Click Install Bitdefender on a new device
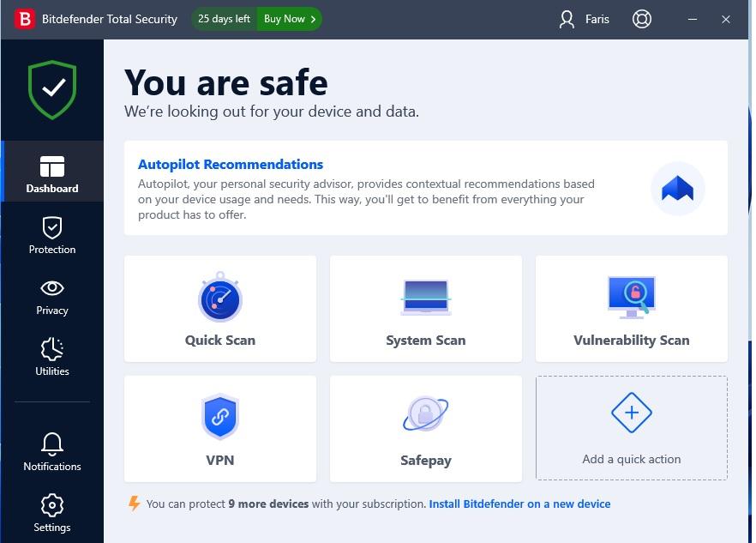 click(519, 504)
